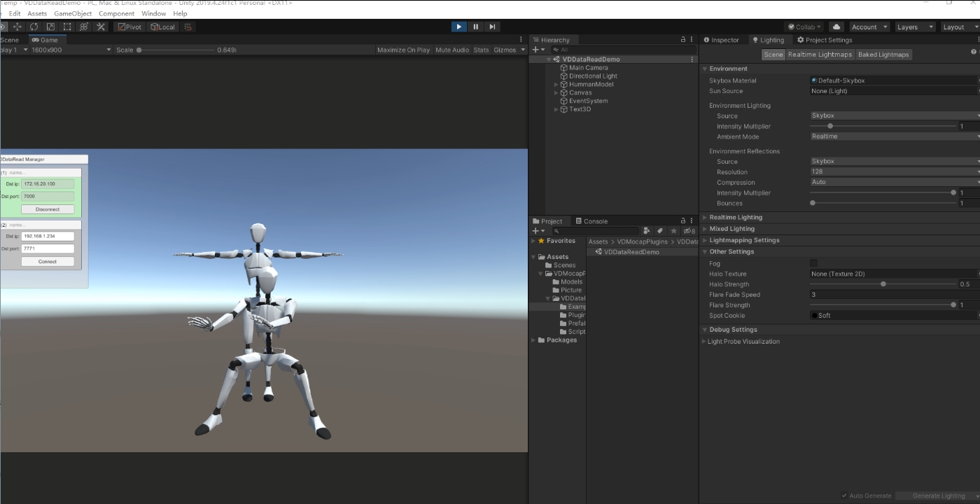980x504 pixels.
Task: Toggle Maximize On Play
Action: 403,50
